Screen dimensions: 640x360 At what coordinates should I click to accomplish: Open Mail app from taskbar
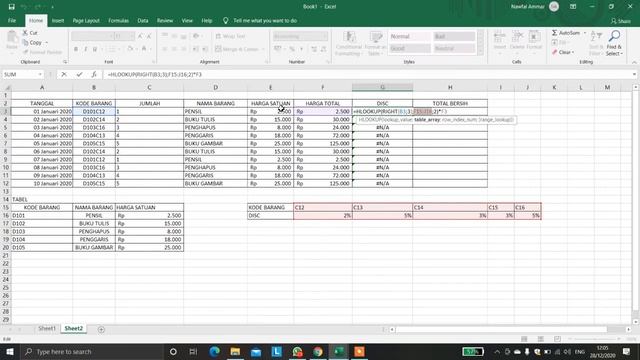[x=256, y=351]
